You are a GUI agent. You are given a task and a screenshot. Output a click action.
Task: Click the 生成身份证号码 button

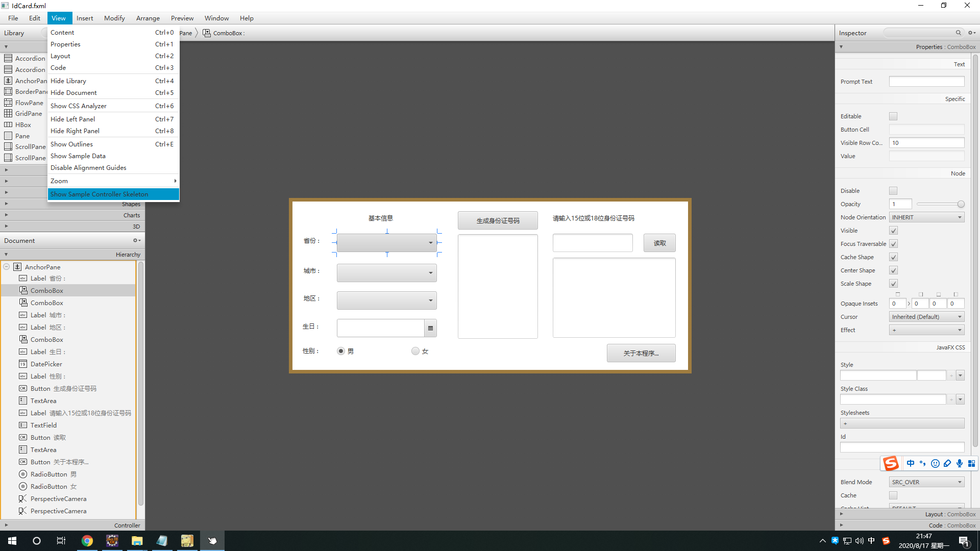[x=498, y=220]
